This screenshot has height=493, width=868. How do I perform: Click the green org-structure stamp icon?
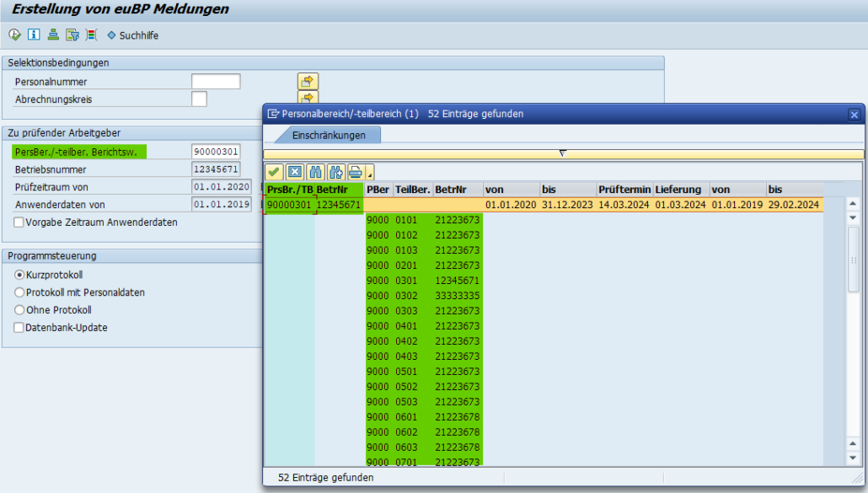(53, 35)
